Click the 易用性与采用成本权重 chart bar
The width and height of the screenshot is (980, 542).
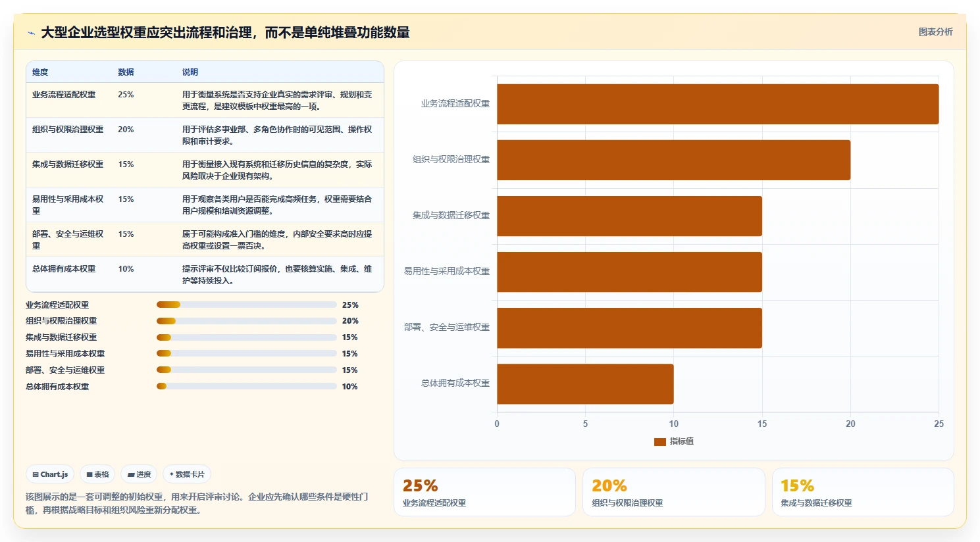pyautogui.click(x=629, y=272)
